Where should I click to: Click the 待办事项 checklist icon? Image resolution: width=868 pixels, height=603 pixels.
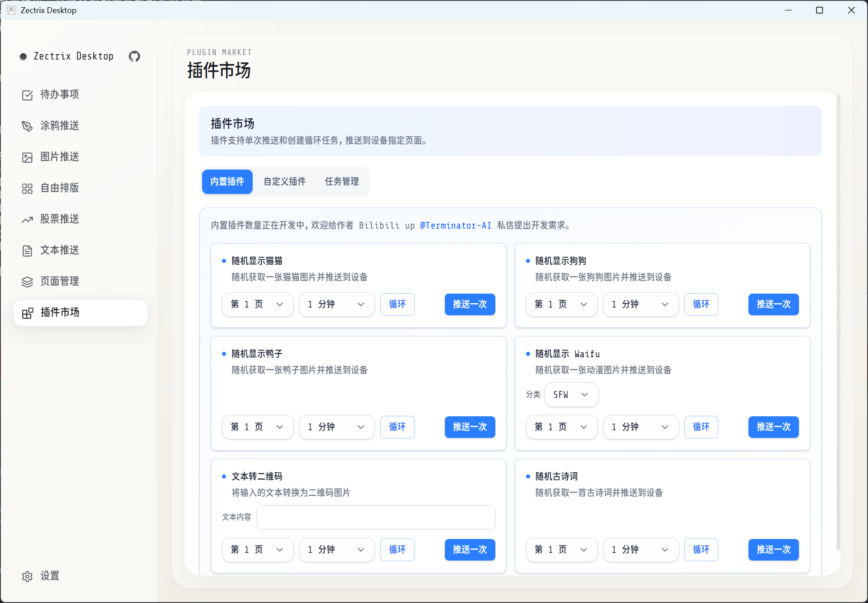(x=27, y=95)
